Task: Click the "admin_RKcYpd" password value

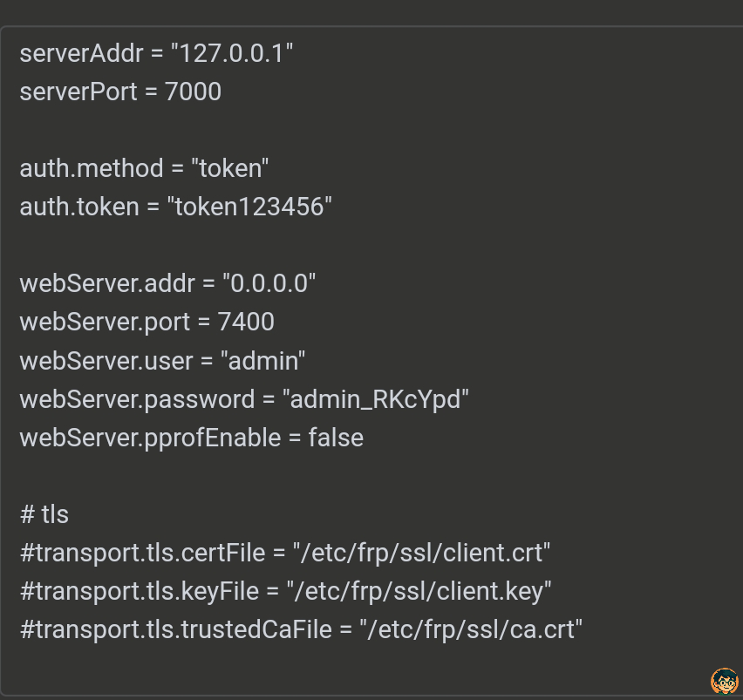Action: coord(375,399)
